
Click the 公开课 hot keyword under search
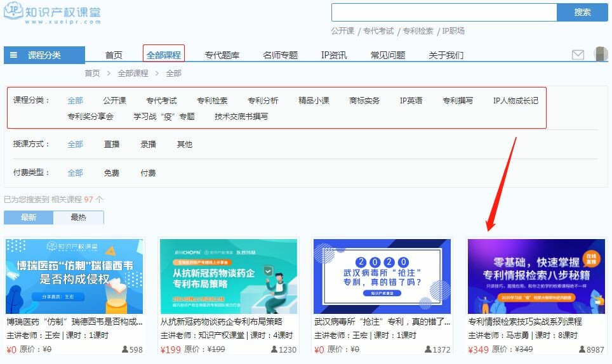[342, 31]
